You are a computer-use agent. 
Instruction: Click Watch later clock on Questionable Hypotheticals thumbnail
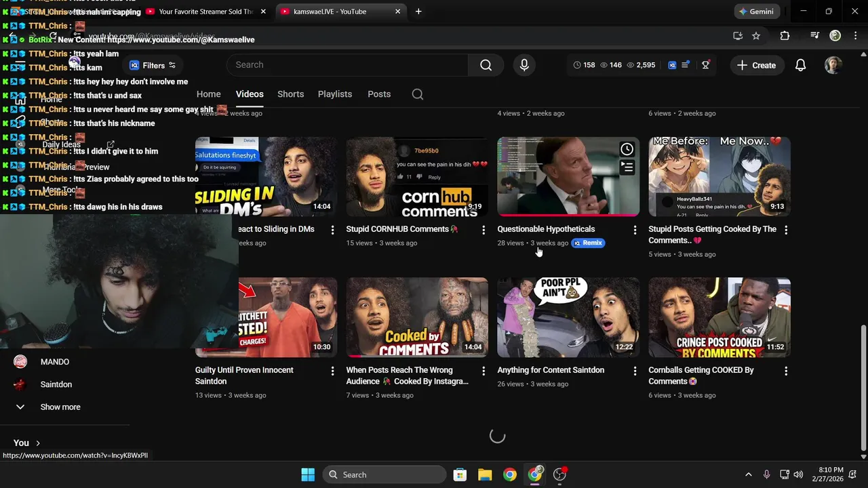point(627,149)
